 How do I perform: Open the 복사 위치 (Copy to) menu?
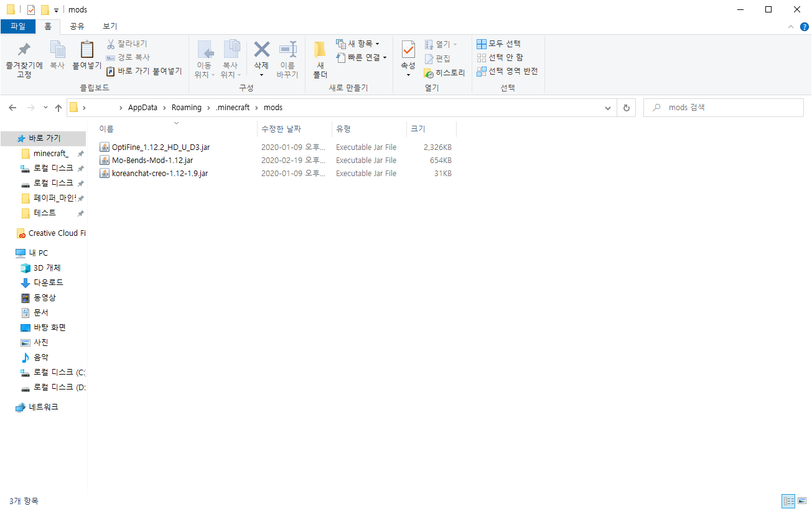[230, 60]
